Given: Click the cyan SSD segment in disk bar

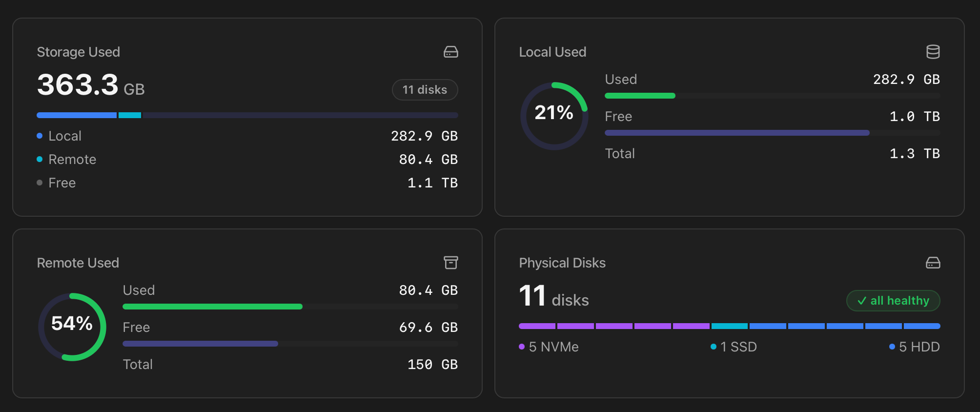Looking at the screenshot, I should (x=729, y=326).
